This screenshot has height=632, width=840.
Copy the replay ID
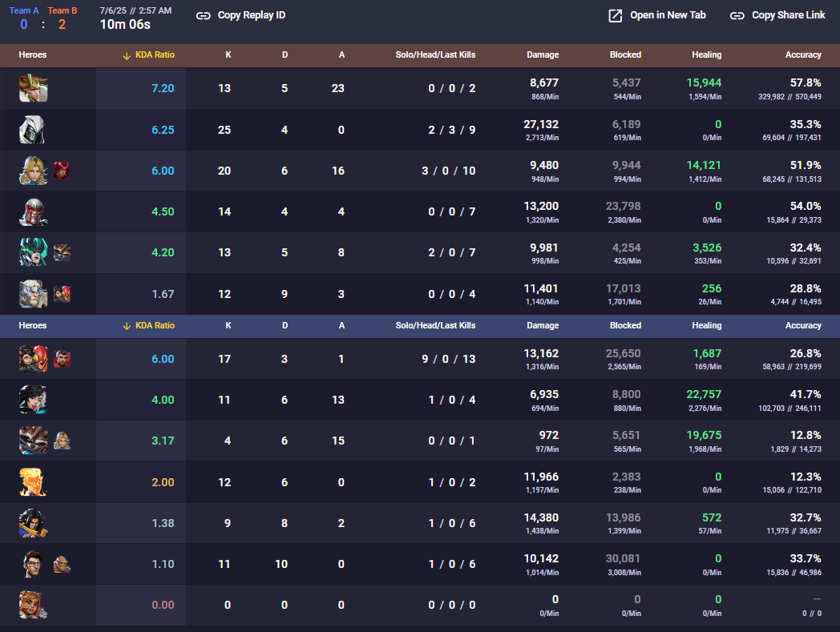click(x=240, y=15)
